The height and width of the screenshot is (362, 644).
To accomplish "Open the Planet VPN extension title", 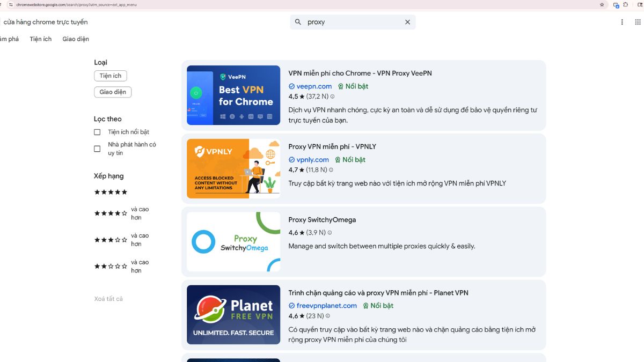I will coord(378,293).
